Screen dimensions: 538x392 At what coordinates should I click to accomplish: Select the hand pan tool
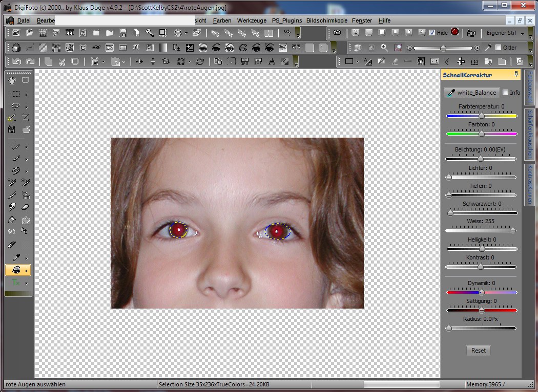(x=12, y=80)
